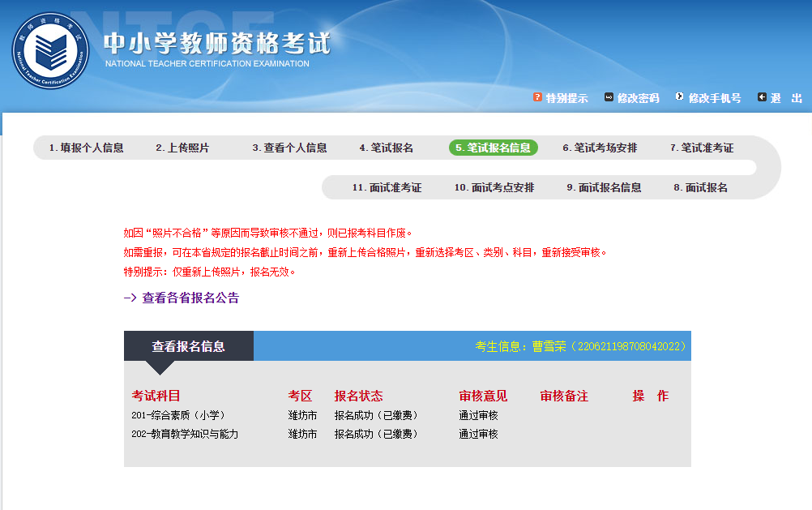Click the 中小学教师资格考试 site title

(x=217, y=44)
